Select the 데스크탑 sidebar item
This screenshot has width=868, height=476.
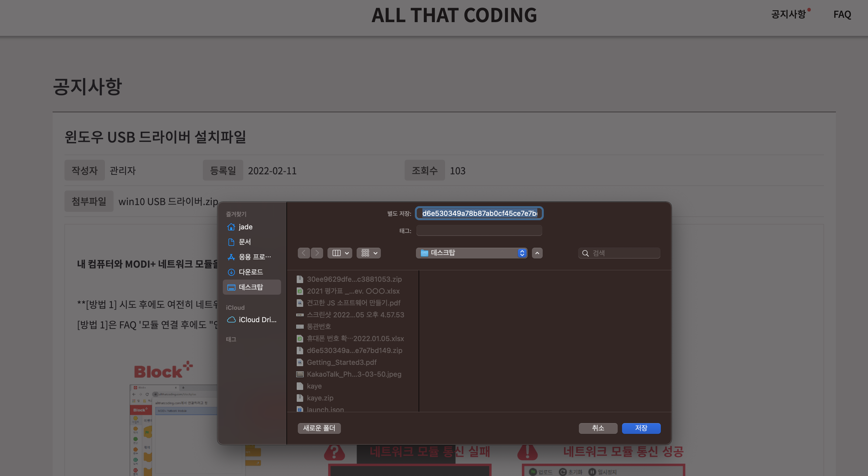tap(251, 287)
